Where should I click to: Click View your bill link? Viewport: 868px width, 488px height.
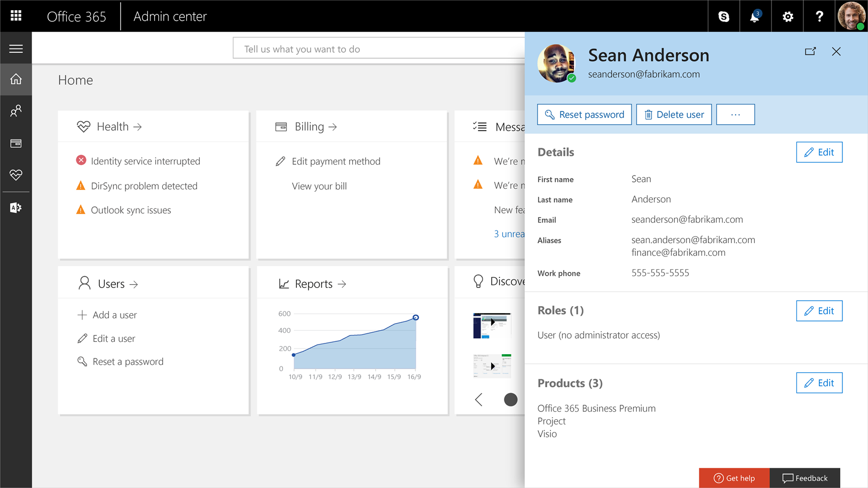coord(319,186)
